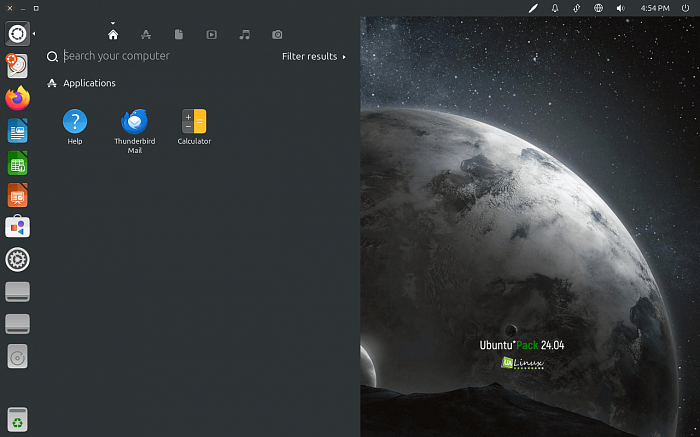Screen dimensions: 700x437
Task: Open LibreOffice Impress from the launcher
Action: click(17, 195)
